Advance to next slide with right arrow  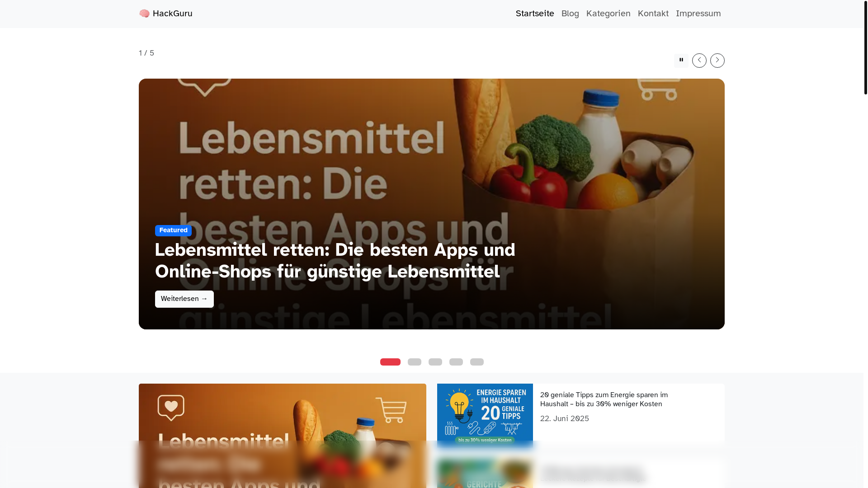[717, 61]
